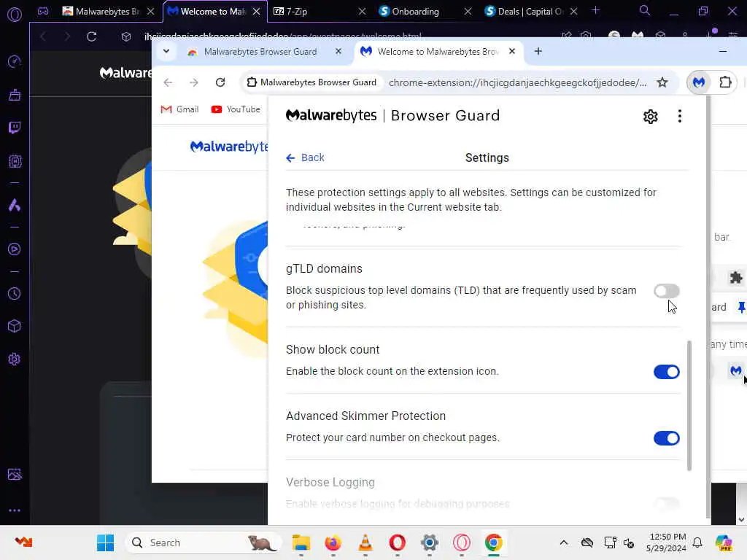Open Chrome extensions puzzle icon

click(725, 82)
